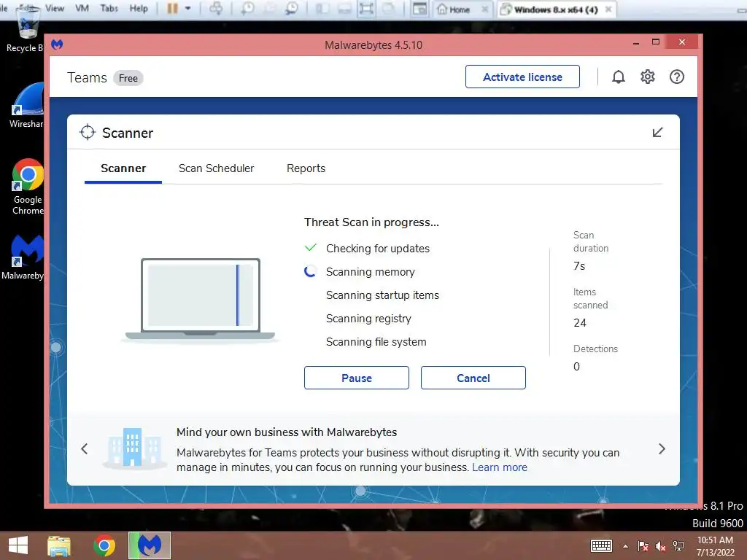Image resolution: width=747 pixels, height=560 pixels.
Task: Open the network tray icon
Action: (678, 546)
